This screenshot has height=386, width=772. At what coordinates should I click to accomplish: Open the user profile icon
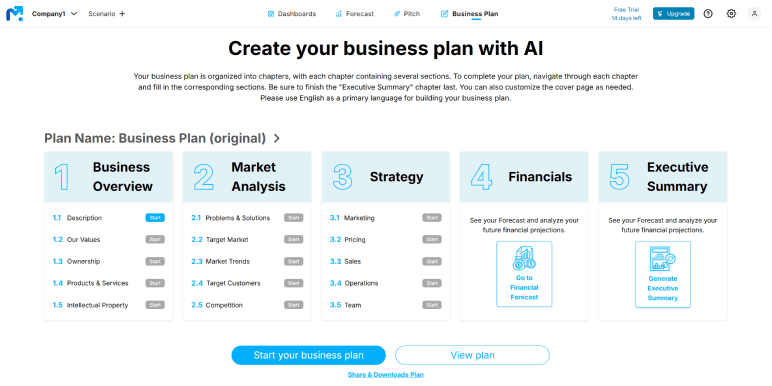click(x=754, y=14)
